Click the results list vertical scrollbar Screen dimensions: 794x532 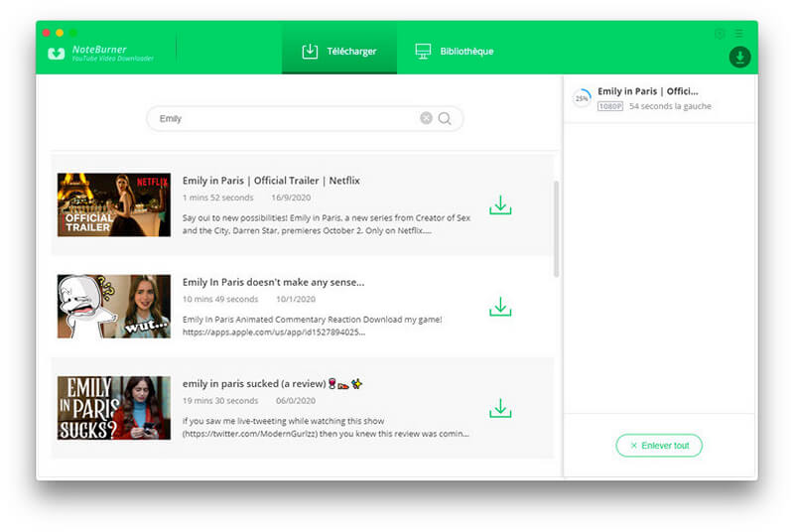tap(556, 229)
